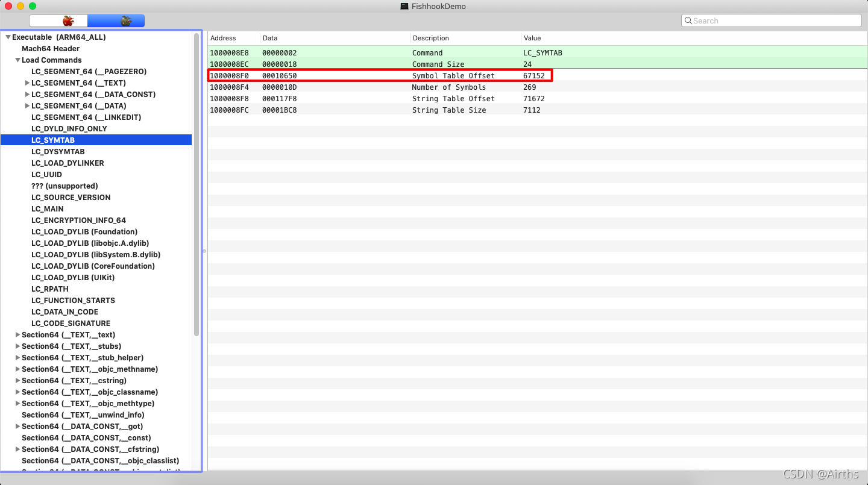868x485 pixels.
Task: Click the FishhookDemo title bar file icon
Action: pos(404,6)
